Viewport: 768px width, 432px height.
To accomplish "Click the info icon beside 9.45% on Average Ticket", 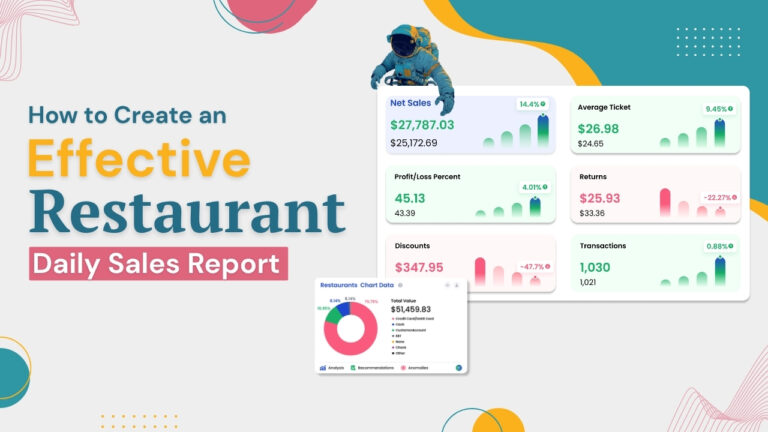I will click(x=730, y=109).
